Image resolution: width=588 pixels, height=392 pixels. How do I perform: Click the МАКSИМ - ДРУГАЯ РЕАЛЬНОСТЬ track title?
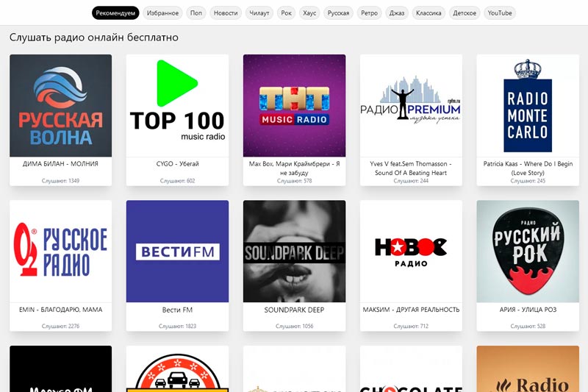click(411, 310)
